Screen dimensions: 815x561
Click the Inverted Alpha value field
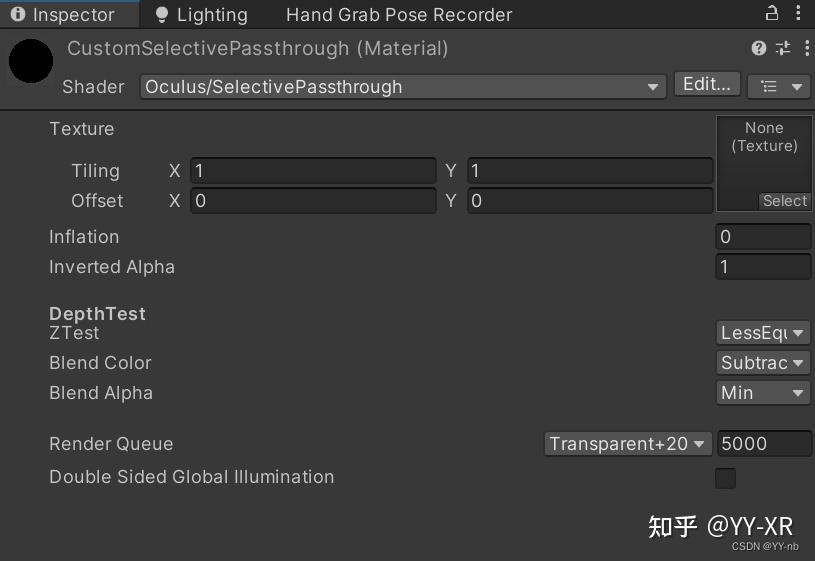[763, 267]
